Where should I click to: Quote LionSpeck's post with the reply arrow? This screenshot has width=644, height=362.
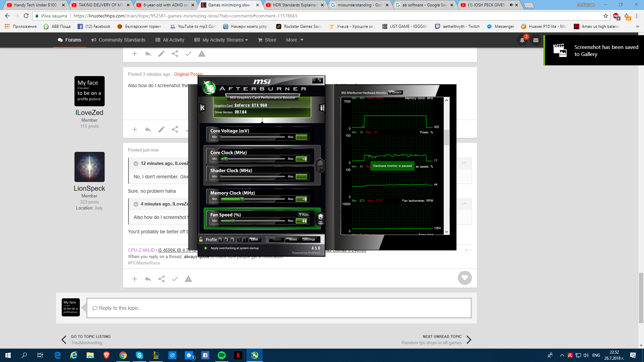(x=148, y=279)
